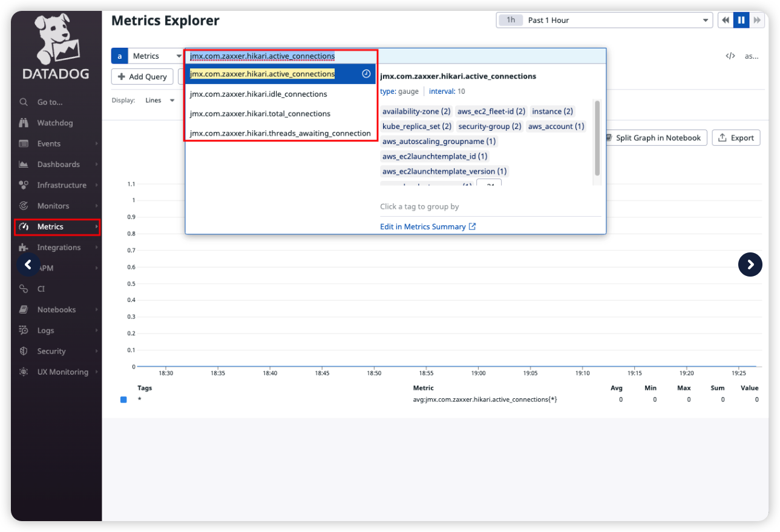
Task: Click the recent clock icon on highlighted suggestion
Action: (366, 74)
